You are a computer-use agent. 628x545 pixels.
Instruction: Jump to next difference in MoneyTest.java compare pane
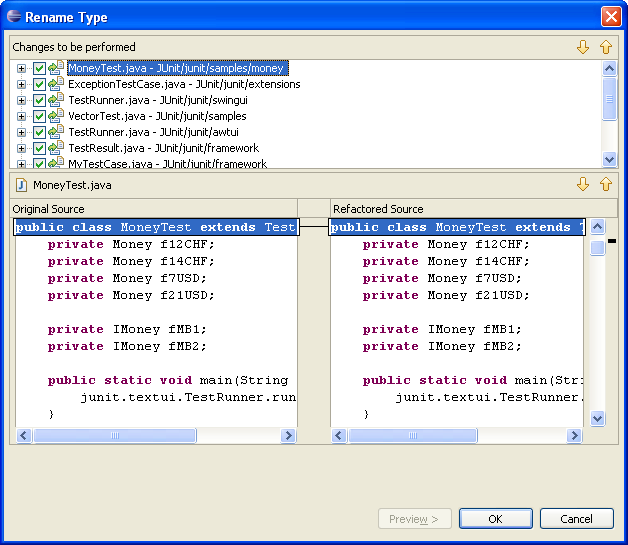[x=583, y=185]
